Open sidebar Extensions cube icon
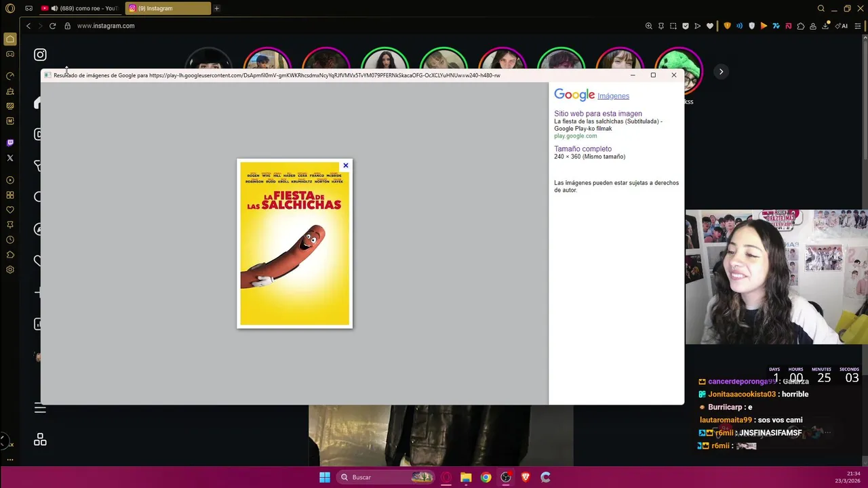 10,255
